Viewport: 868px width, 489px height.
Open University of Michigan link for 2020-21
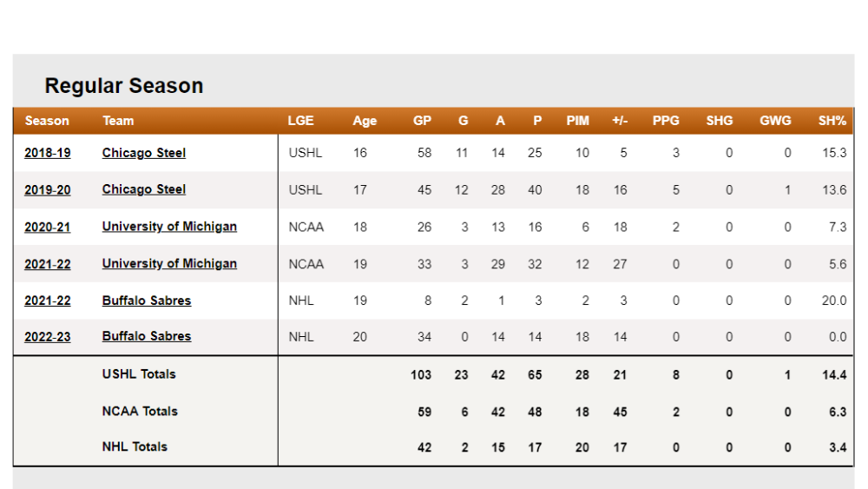point(169,227)
